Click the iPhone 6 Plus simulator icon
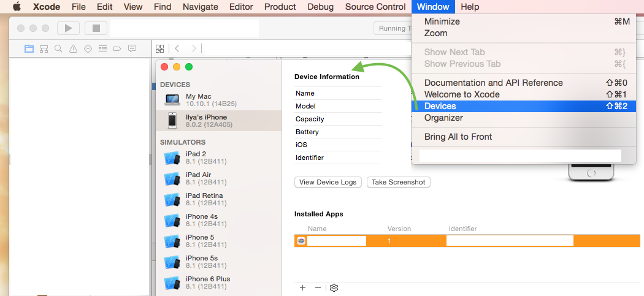644x296 pixels. point(172,283)
